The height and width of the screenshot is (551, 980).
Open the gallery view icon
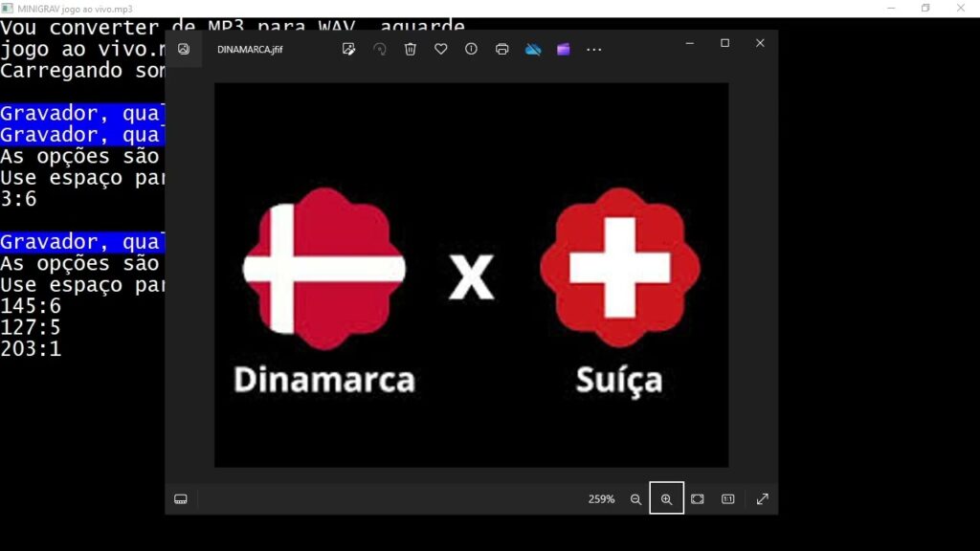click(x=183, y=49)
